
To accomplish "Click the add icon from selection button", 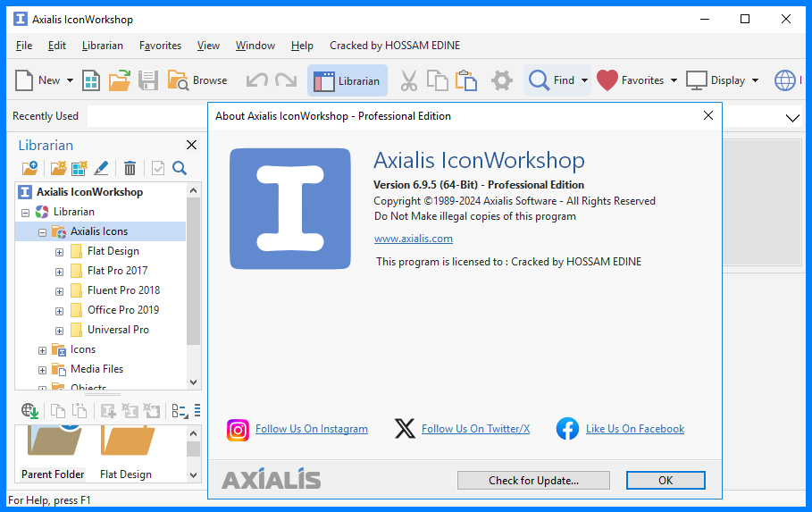I will click(108, 411).
